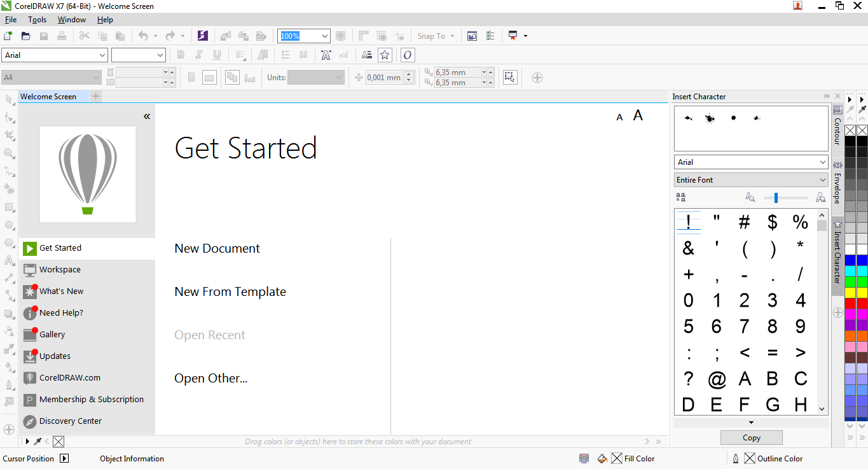Screen dimensions: 868x469
Task: Select the Zoom magnifier tool in toolbox
Action: (x=10, y=153)
